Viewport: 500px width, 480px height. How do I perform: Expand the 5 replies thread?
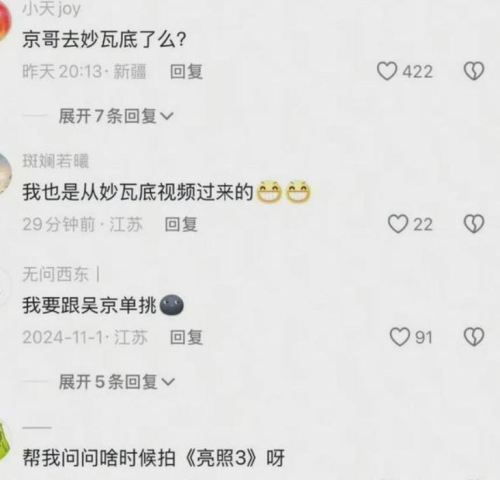(x=117, y=382)
